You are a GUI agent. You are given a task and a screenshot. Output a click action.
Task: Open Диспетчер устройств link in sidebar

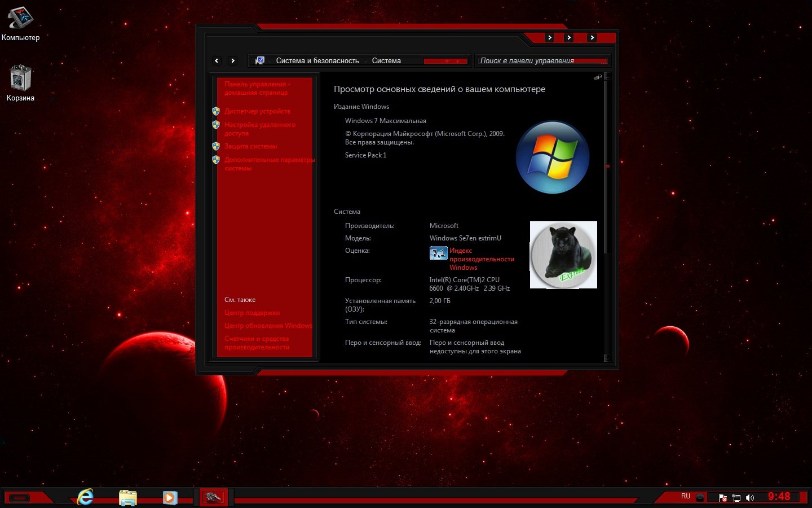[257, 111]
